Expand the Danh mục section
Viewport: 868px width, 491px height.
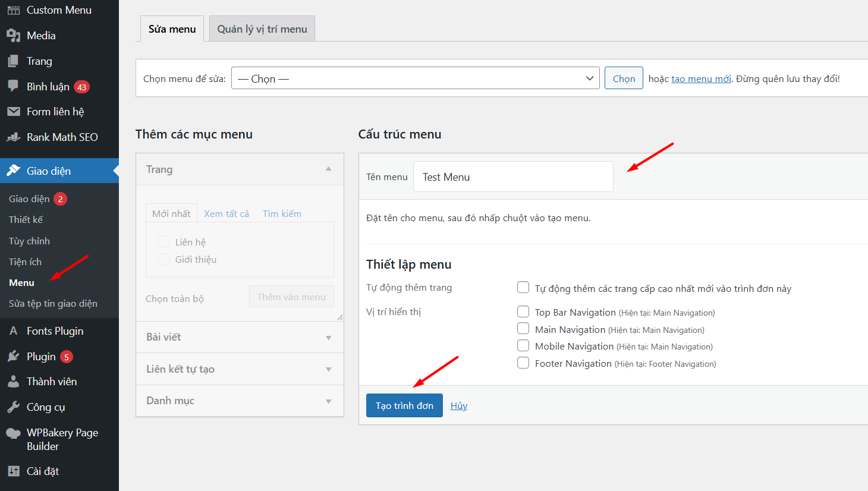tap(240, 401)
